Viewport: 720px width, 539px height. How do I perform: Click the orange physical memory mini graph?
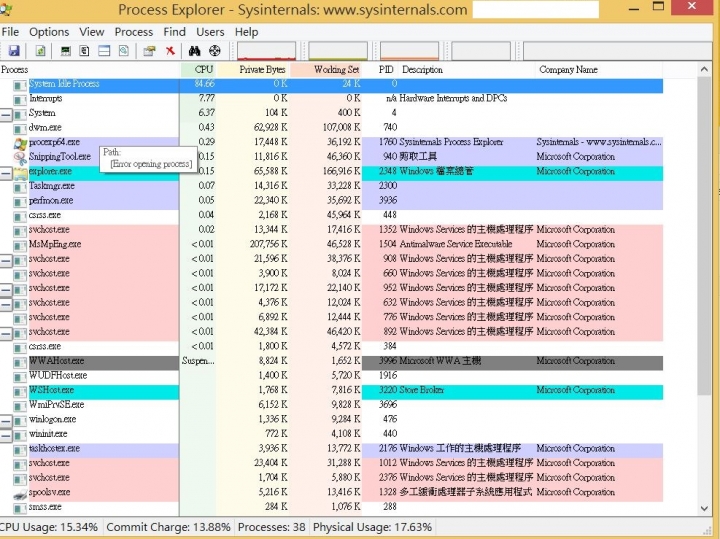(x=410, y=51)
